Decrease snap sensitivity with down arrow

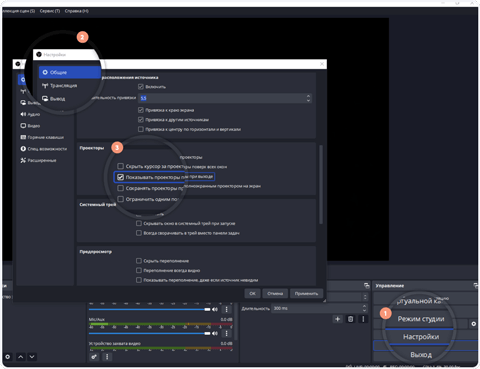(x=308, y=100)
